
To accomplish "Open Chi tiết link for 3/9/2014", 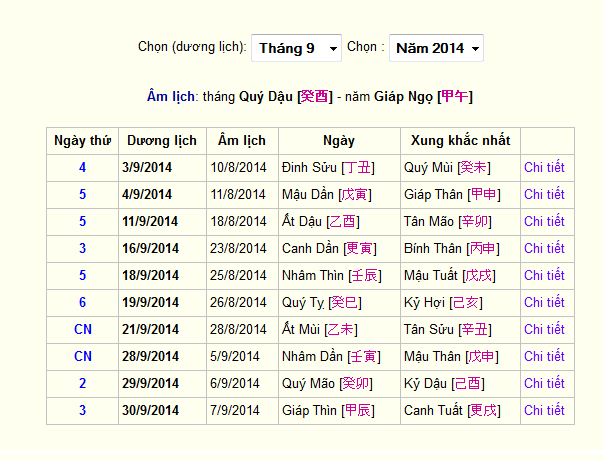I will coord(544,168).
